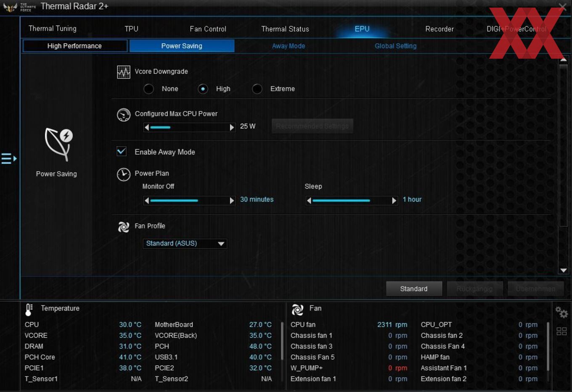
Task: Click the CPU temperature 30.0 °C value
Action: click(130, 325)
